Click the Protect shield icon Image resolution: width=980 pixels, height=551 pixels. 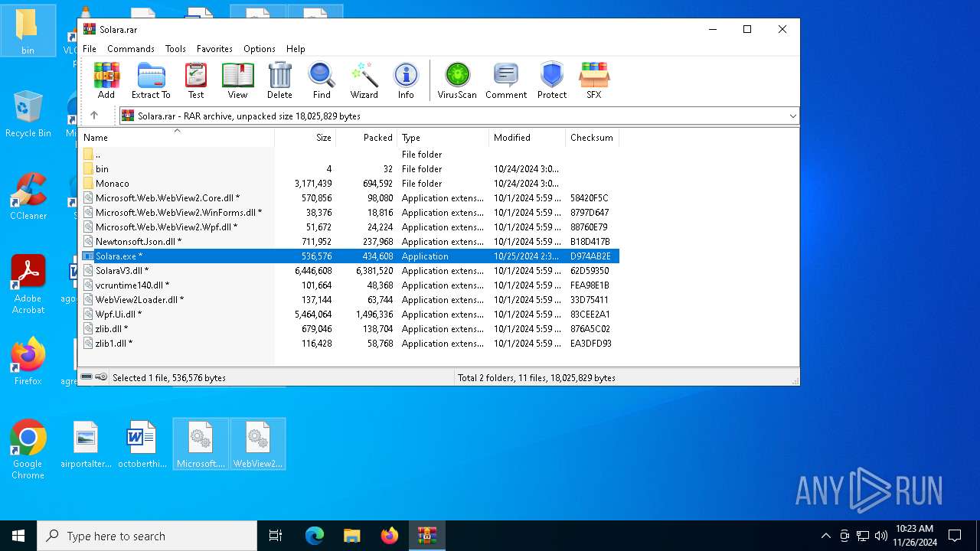coord(552,81)
